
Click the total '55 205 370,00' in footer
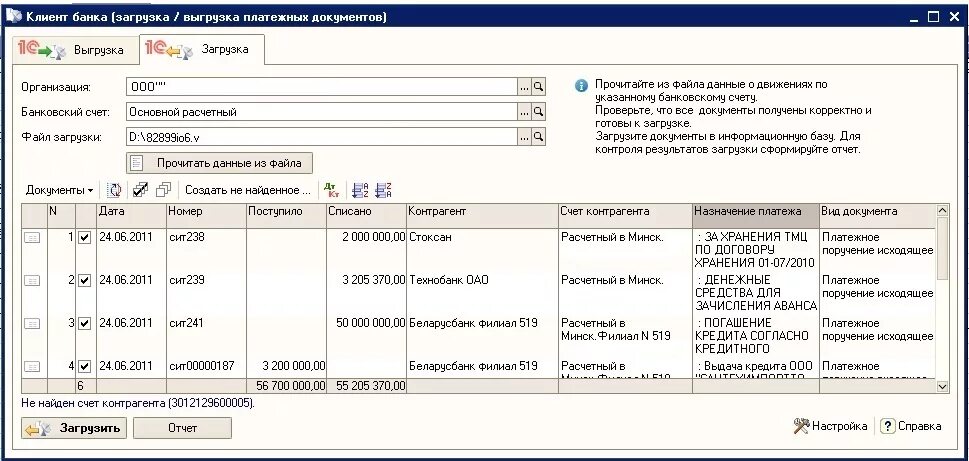coord(371,386)
